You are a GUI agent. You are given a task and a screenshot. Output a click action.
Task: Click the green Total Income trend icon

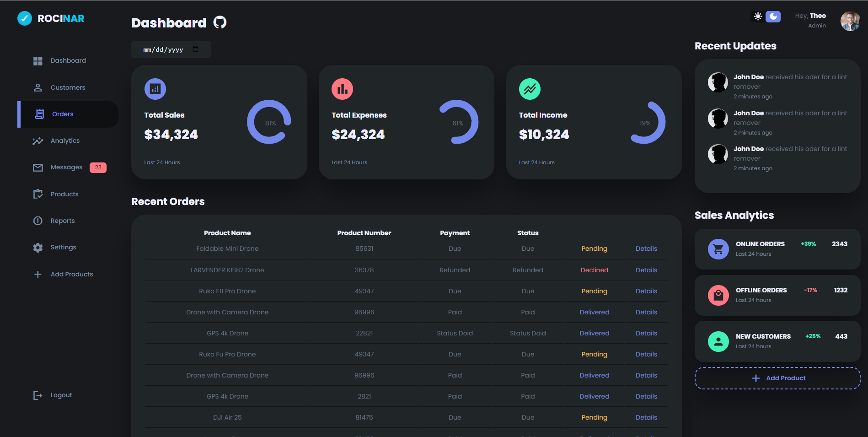(529, 89)
